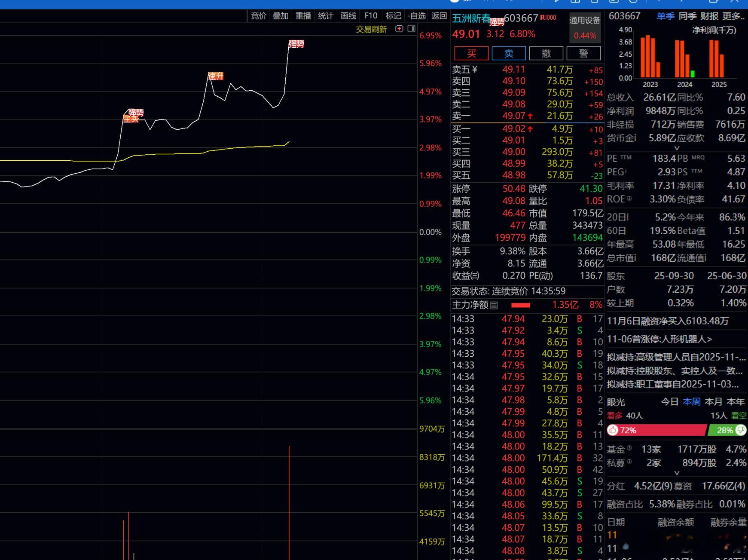Open the 更多.. financial options dropdown
The width and height of the screenshot is (748, 560).
pos(734,16)
